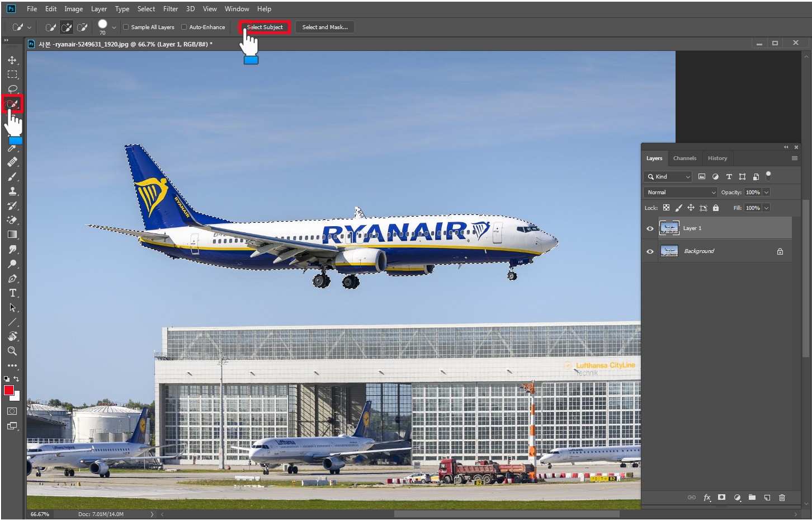
Task: Click the Select Subject button
Action: point(265,27)
